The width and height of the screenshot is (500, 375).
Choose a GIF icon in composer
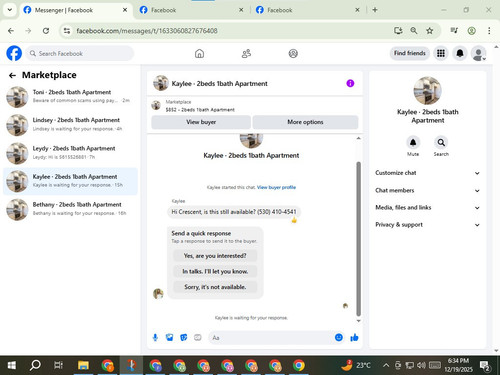point(198,338)
